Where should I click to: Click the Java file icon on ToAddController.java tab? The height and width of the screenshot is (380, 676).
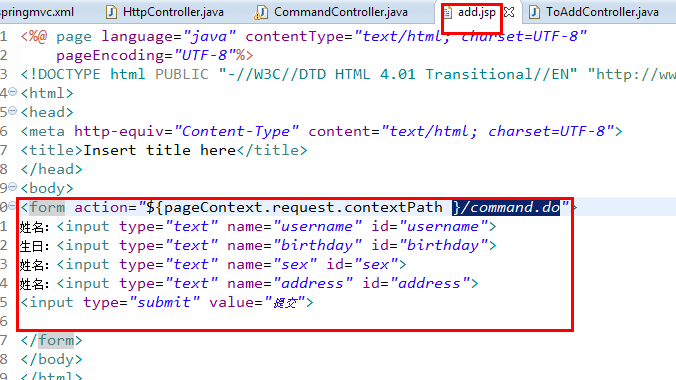[534, 12]
